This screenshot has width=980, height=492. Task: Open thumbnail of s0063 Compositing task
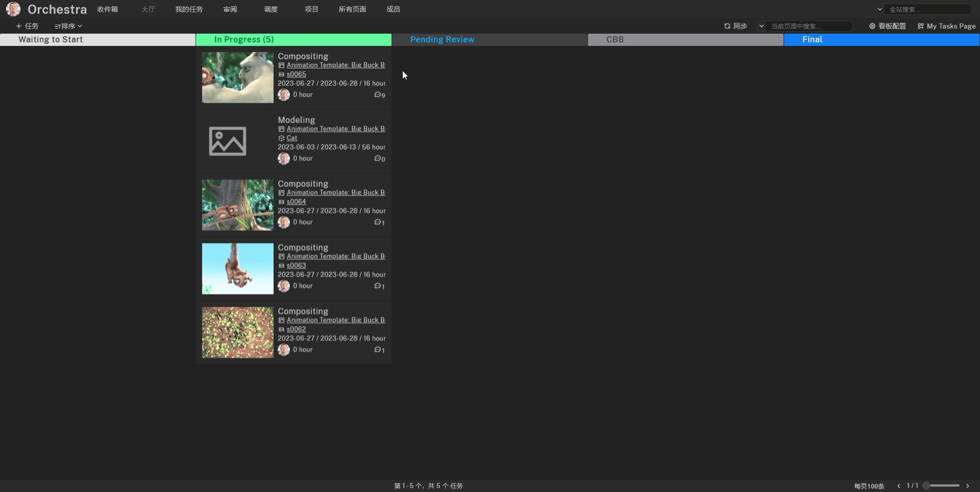pyautogui.click(x=238, y=269)
